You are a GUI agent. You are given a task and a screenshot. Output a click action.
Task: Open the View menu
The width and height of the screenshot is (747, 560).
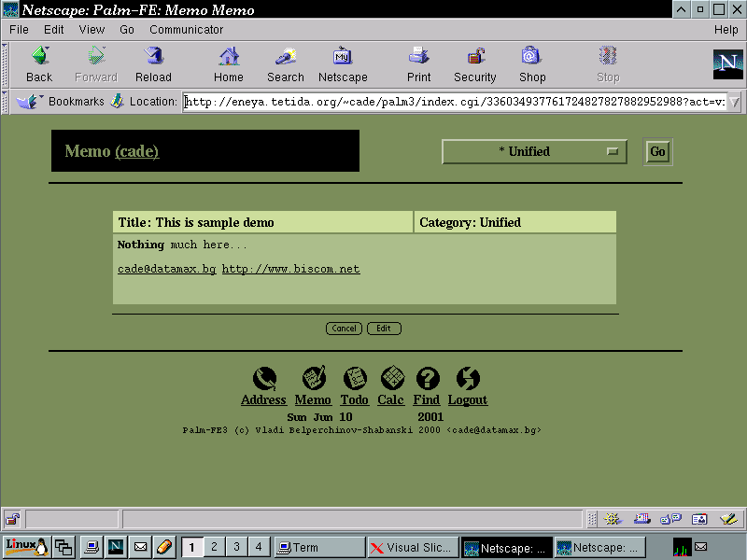point(92,29)
